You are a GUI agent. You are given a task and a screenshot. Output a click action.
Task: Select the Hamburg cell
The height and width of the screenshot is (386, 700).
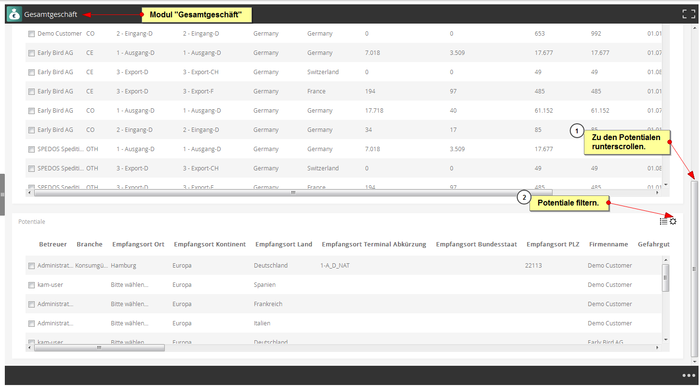pyautogui.click(x=124, y=265)
